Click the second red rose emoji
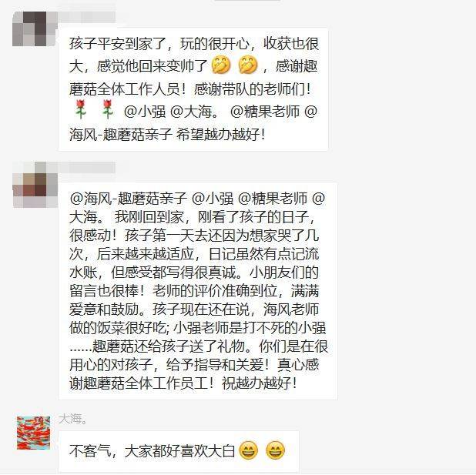The image size is (476, 475). coord(108,109)
